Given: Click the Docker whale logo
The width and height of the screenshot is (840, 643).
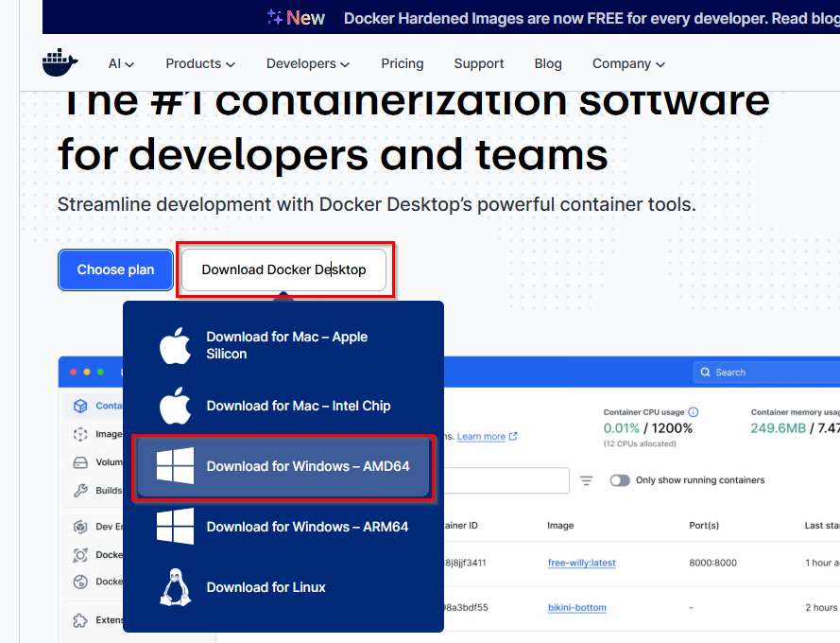Looking at the screenshot, I should tap(60, 63).
